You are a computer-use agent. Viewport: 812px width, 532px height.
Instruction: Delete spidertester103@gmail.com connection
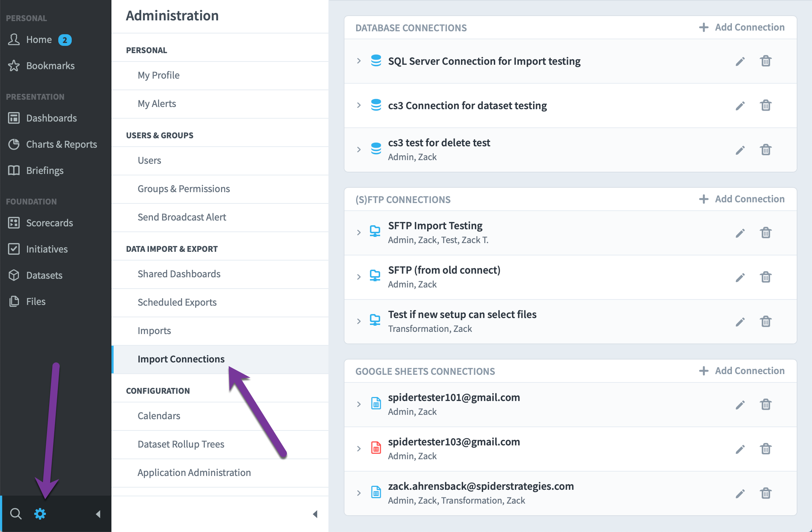(766, 449)
